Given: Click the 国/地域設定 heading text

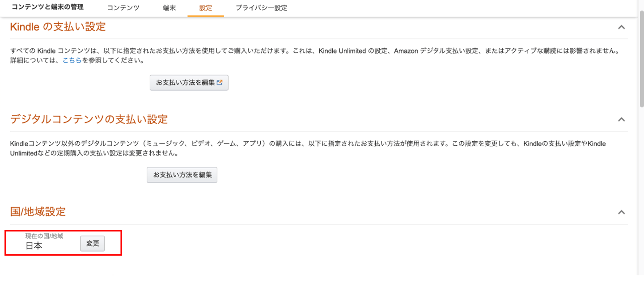Looking at the screenshot, I should click(x=38, y=211).
